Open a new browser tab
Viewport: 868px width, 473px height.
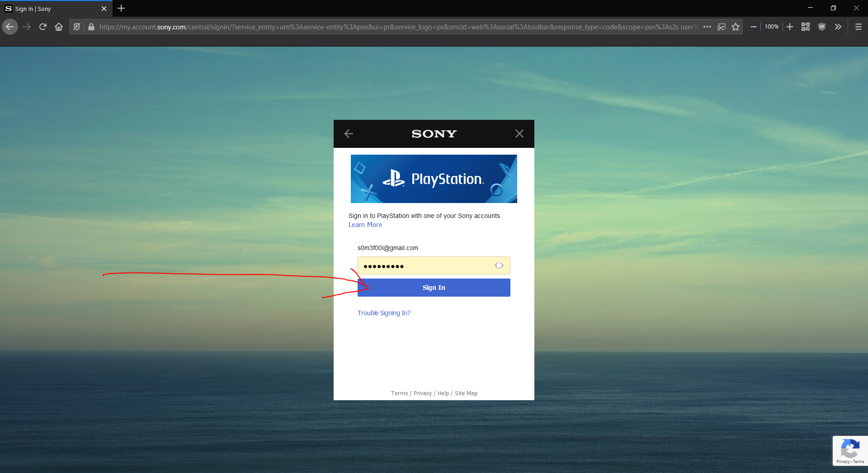click(x=121, y=8)
